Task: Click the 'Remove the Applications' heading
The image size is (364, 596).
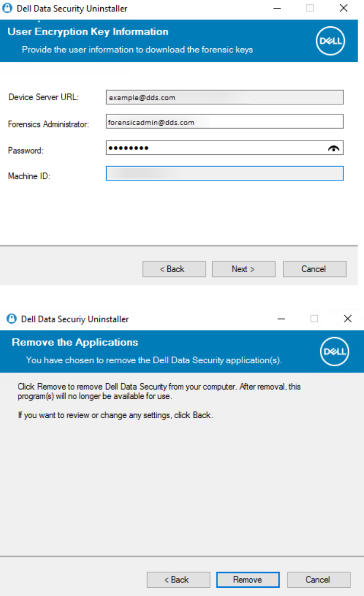Action: (75, 342)
